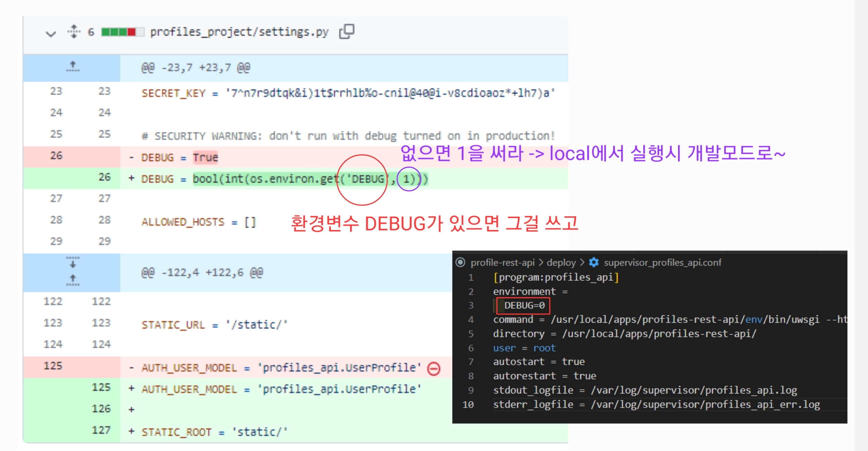This screenshot has height=451, width=868.
Task: Copy the settings.py file path
Action: (x=346, y=32)
